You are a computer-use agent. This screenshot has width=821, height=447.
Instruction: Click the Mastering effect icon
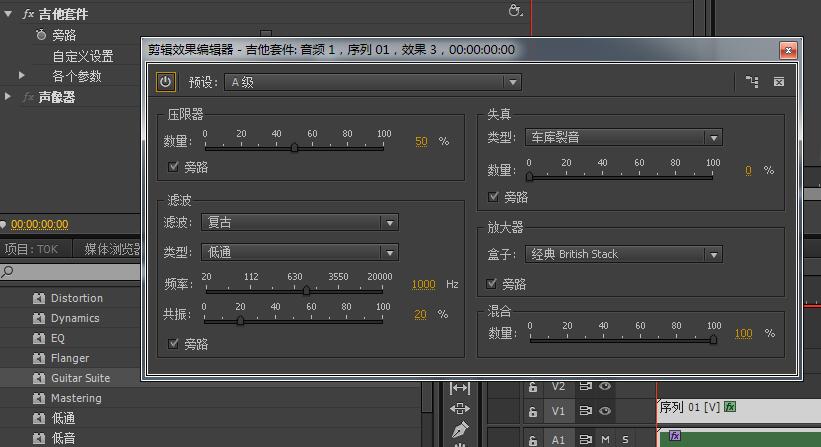[x=39, y=398]
